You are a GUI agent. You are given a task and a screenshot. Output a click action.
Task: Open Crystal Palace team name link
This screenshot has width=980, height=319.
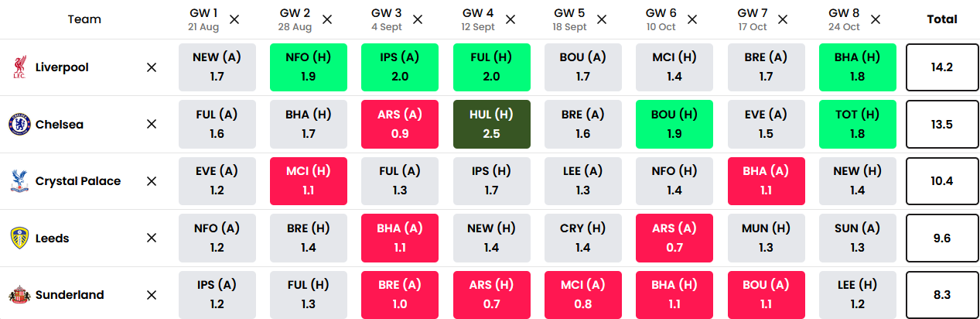click(x=78, y=181)
